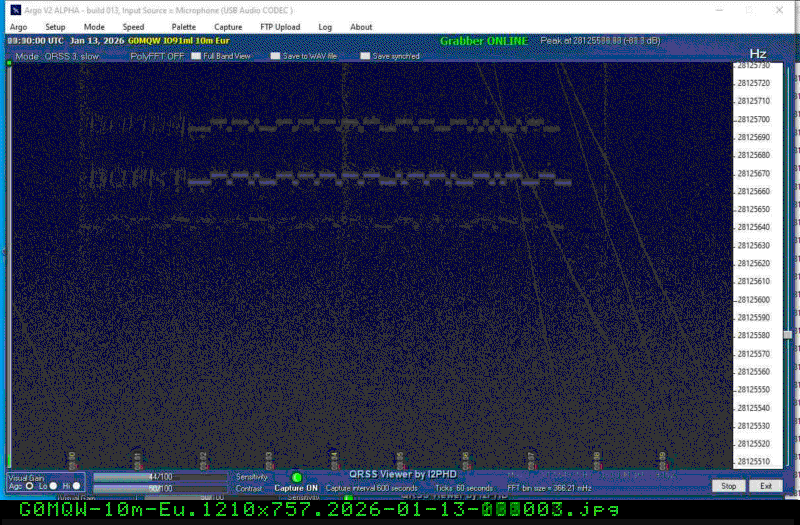Image resolution: width=800 pixels, height=525 pixels.
Task: Open the Argo menu
Action: pos(18,27)
